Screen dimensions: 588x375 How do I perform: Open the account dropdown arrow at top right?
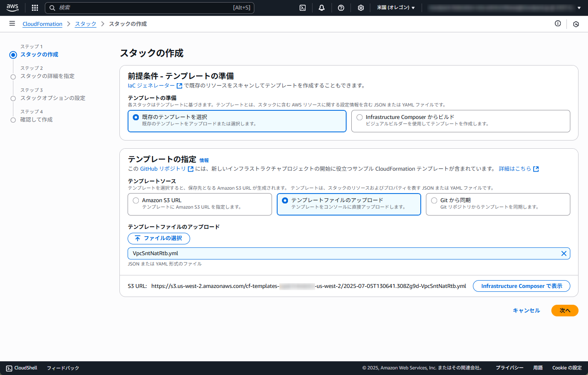(579, 8)
